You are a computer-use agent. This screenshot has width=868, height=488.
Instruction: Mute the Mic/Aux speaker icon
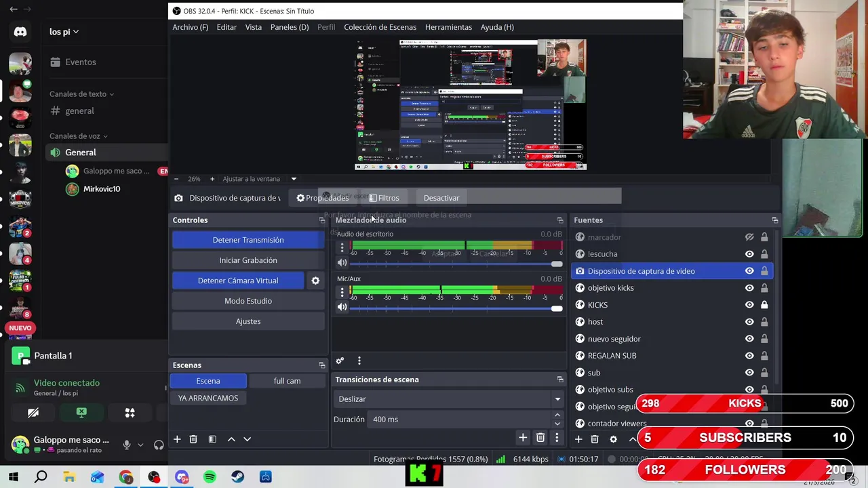click(x=342, y=307)
